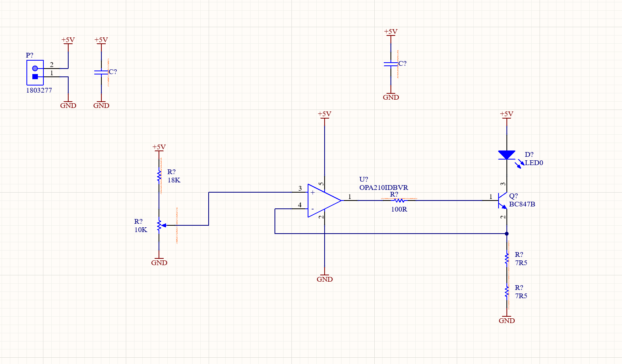Click the junction dot at the transistor emitter
The height and width of the screenshot is (364, 622).
(507, 234)
